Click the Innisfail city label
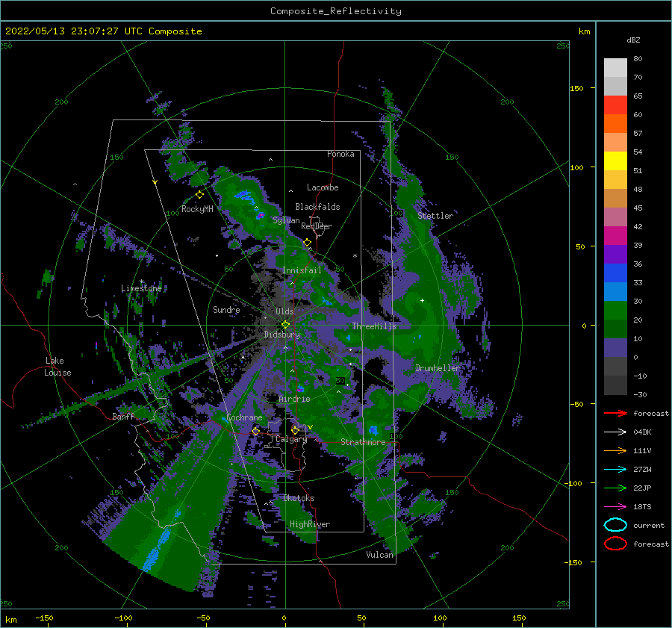Image resolution: width=672 pixels, height=628 pixels. click(x=302, y=270)
